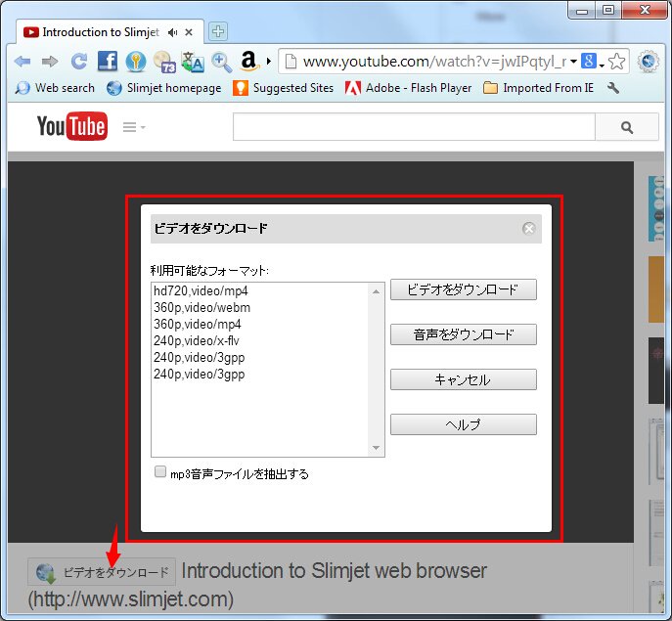The image size is (672, 621).
Task: Open the address bar history dropdown arrow
Action: [573, 62]
